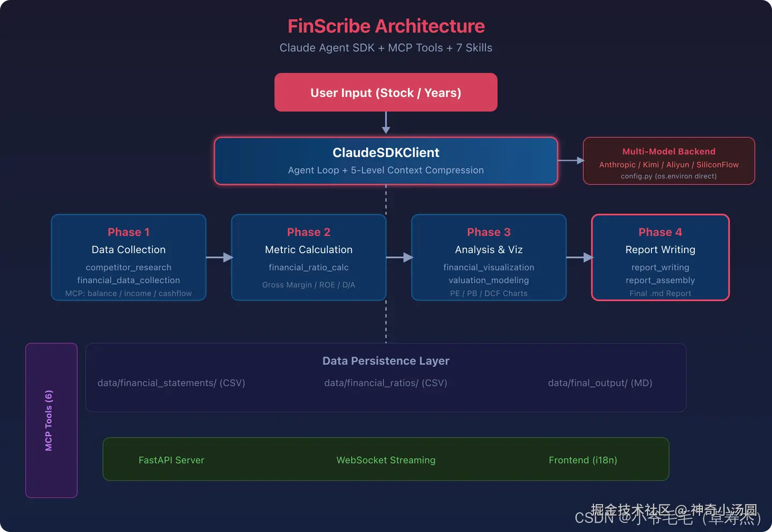Click the Analysis & Viz heading

489,249
